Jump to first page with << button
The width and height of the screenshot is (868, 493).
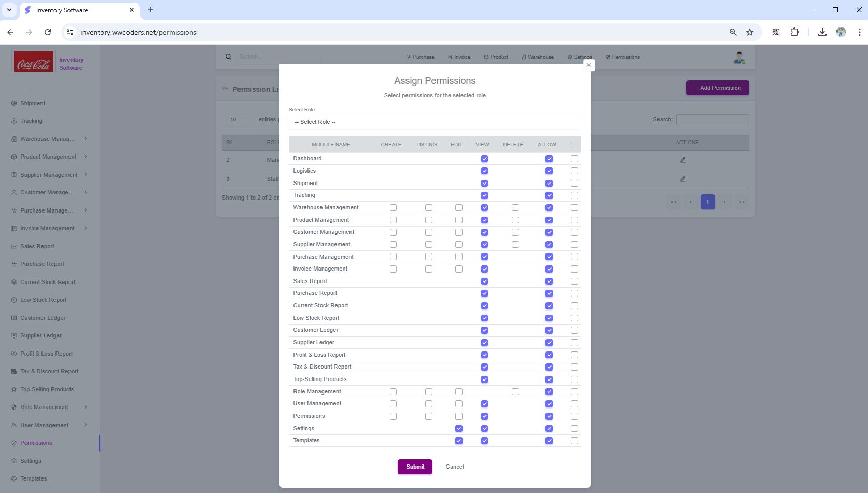click(x=674, y=202)
